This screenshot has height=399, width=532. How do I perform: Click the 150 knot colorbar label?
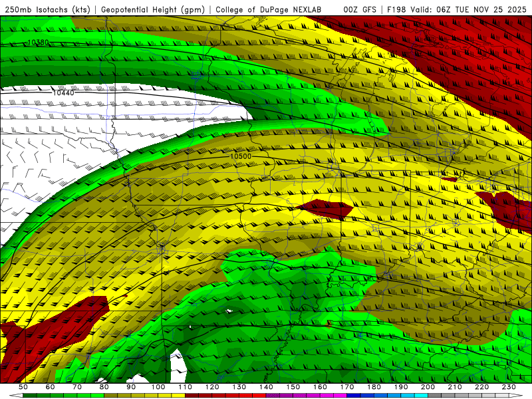click(293, 387)
